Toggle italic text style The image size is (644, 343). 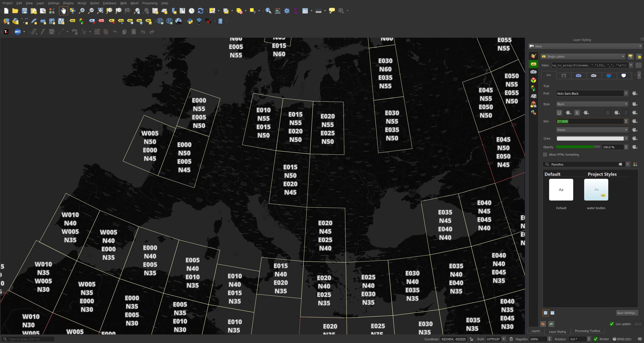pos(626,113)
